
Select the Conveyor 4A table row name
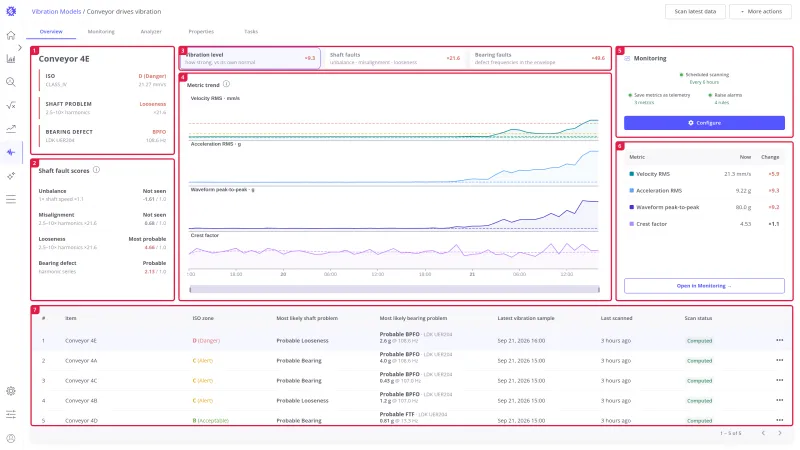pos(81,360)
